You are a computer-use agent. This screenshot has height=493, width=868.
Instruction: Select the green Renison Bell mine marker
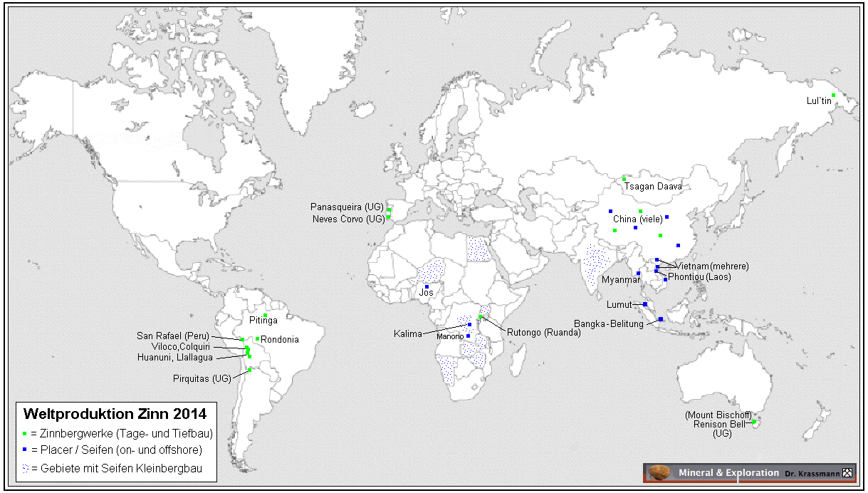pos(754,422)
